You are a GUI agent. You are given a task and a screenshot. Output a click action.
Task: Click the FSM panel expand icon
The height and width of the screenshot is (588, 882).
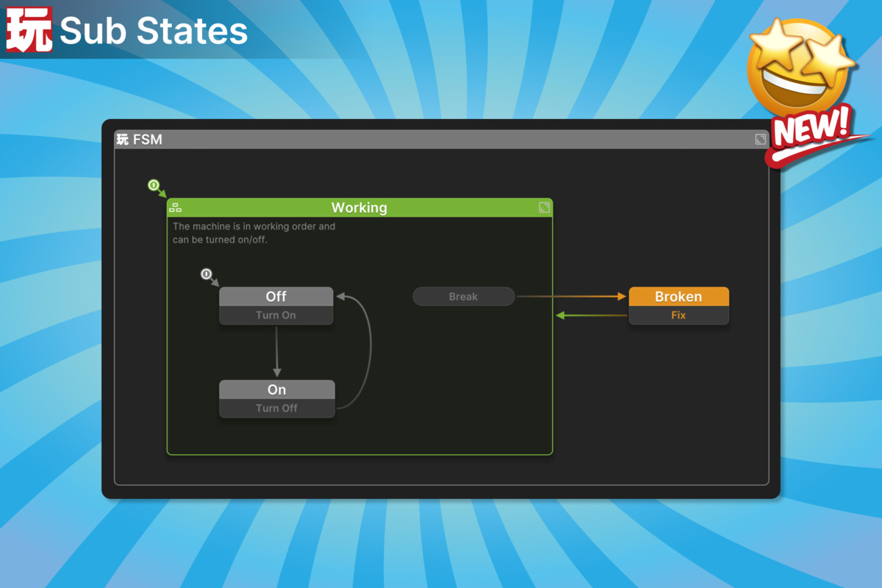(761, 139)
